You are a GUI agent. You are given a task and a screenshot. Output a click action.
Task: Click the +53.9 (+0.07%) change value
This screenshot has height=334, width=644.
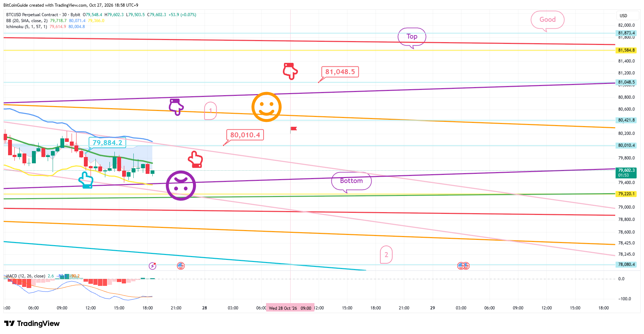(x=182, y=15)
